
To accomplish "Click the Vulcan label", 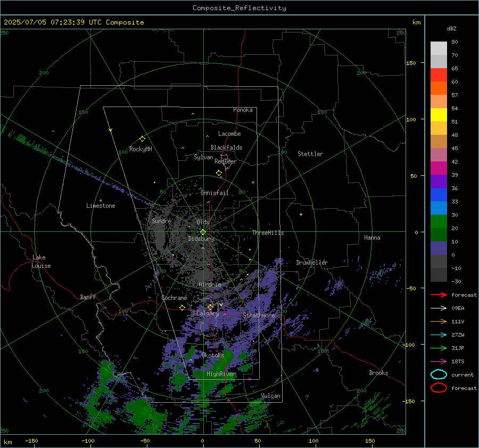I will [271, 396].
